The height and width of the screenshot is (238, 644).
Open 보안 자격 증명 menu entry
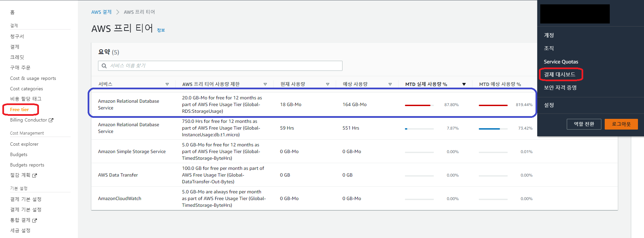560,88
